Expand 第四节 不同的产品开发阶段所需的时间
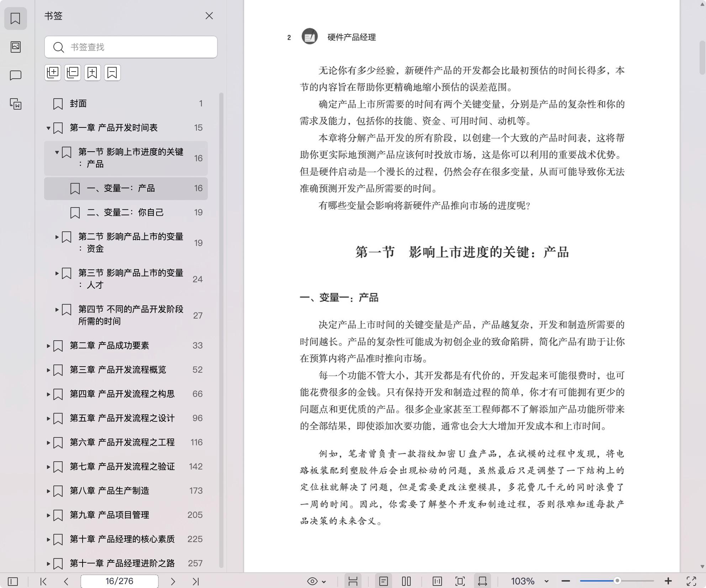This screenshot has width=706, height=588. (57, 310)
